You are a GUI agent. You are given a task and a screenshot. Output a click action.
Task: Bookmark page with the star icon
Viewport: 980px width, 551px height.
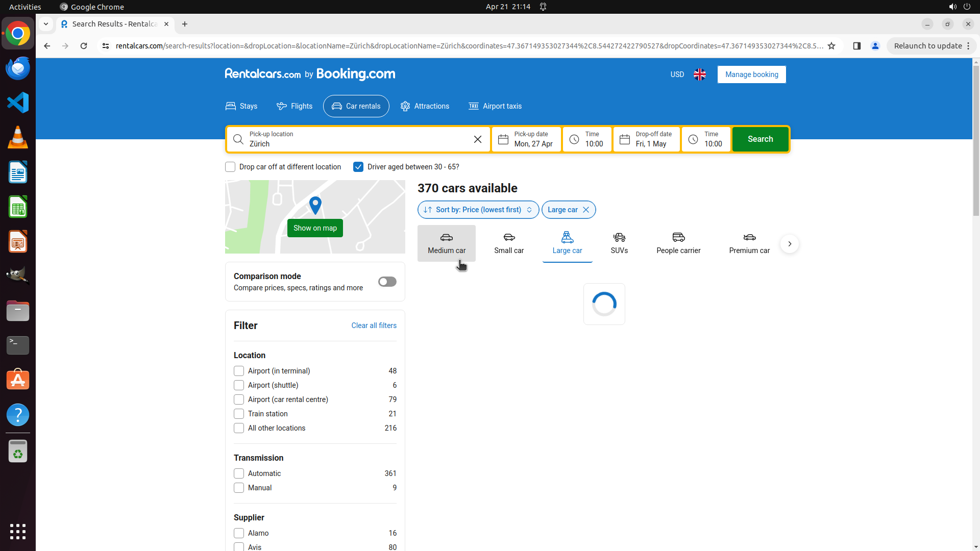(831, 46)
